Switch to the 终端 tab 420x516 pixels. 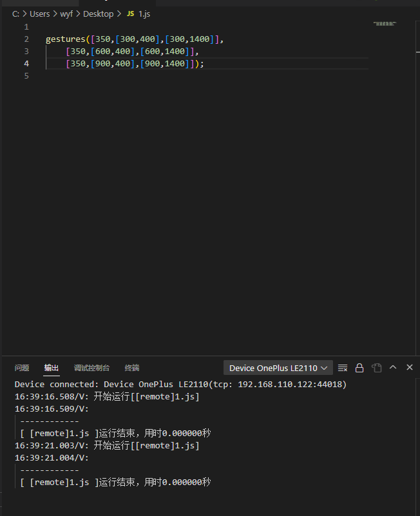132,368
